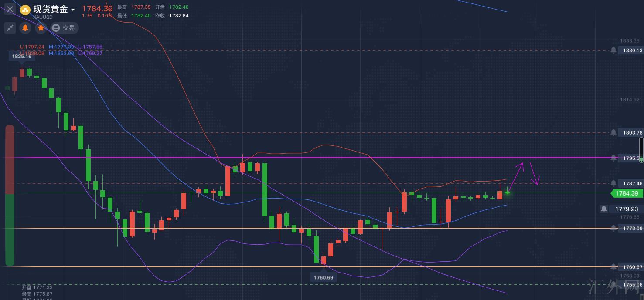Click the alert bell at 1830.13
Screen dimensions: 644x300
(613, 51)
